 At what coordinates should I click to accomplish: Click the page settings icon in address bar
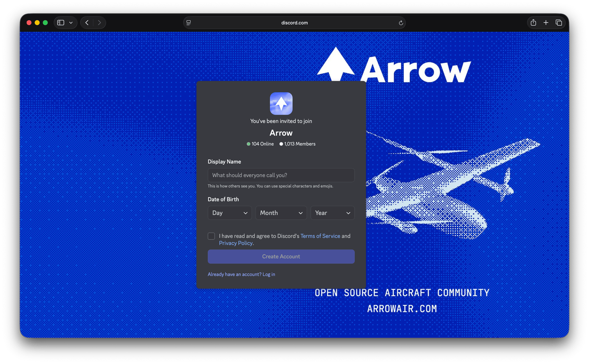tap(189, 23)
